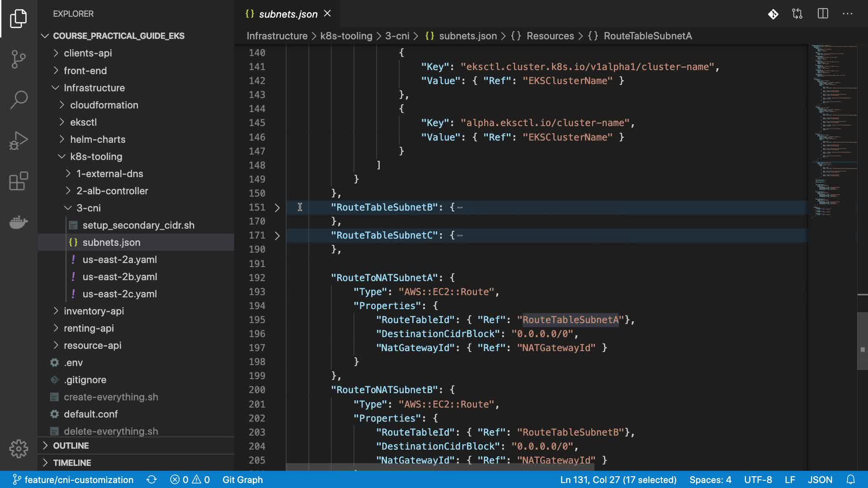Screen dimensions: 868x488
Task: Open the Search view in activity bar
Action: point(19,100)
